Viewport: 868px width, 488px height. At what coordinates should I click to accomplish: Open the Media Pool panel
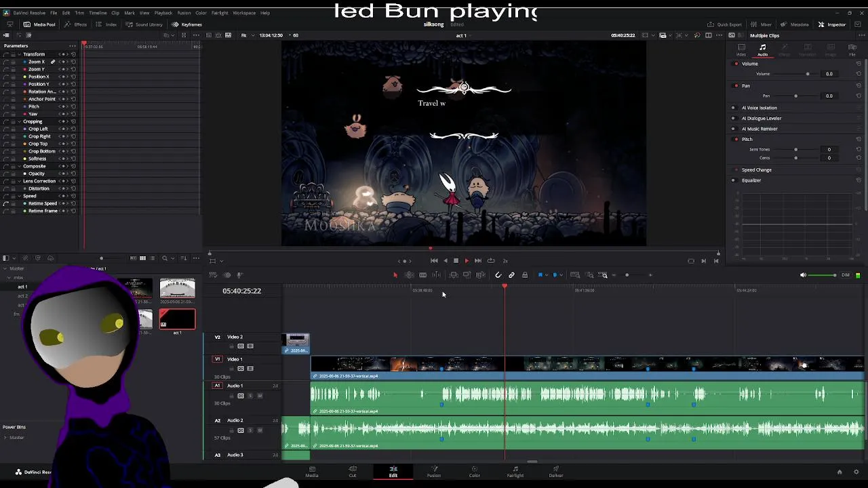tap(40, 24)
